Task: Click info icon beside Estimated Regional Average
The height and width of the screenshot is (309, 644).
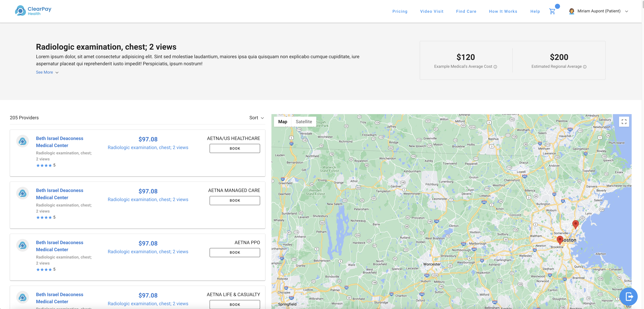Action: 585,67
